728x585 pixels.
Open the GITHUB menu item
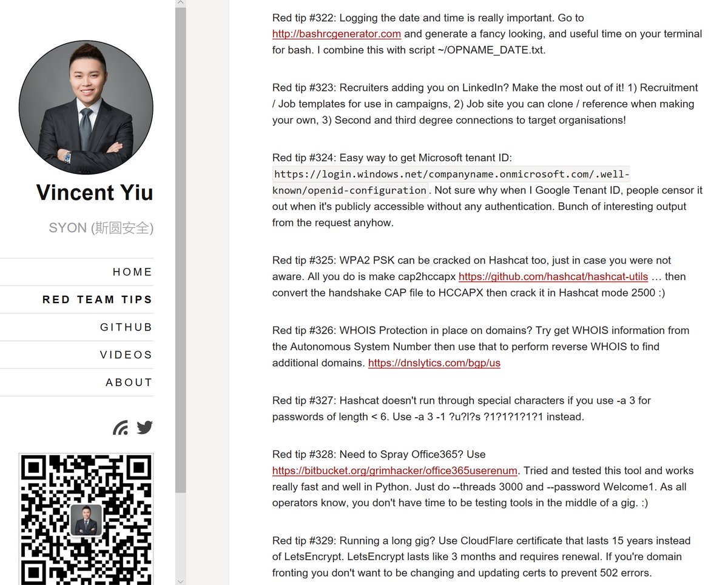coord(126,327)
